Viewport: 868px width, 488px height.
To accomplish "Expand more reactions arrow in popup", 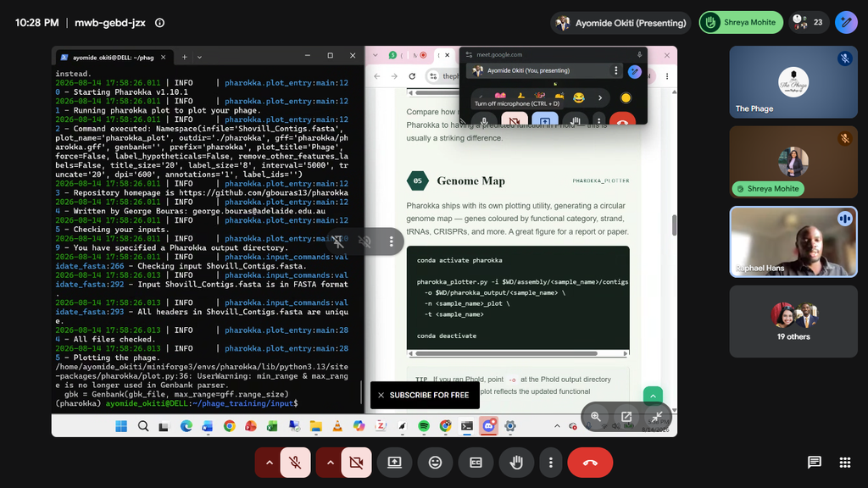I will (x=600, y=98).
